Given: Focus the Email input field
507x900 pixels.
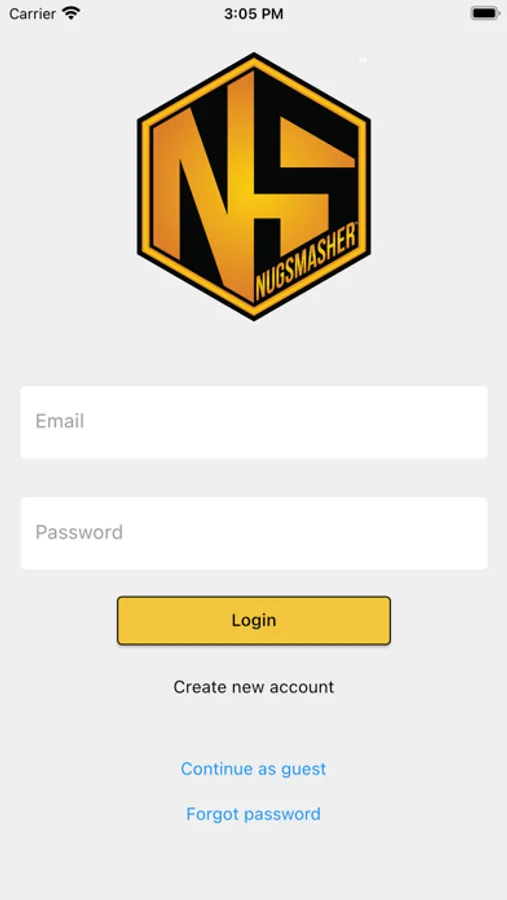Looking at the screenshot, I should 254,422.
